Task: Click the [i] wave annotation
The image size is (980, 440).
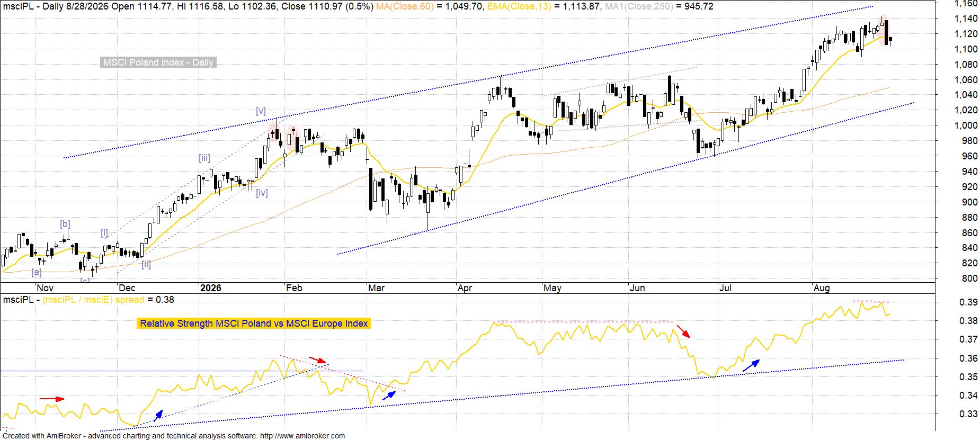Action: pos(104,232)
